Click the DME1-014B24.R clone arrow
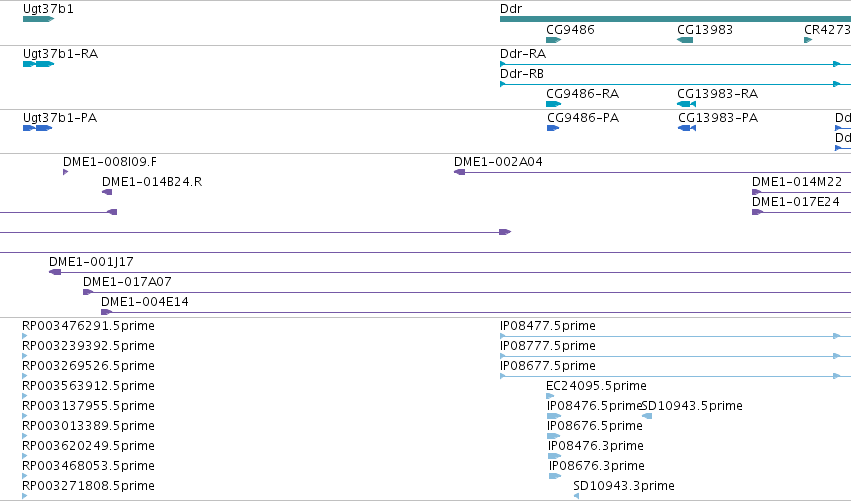851x501 pixels. point(107,192)
